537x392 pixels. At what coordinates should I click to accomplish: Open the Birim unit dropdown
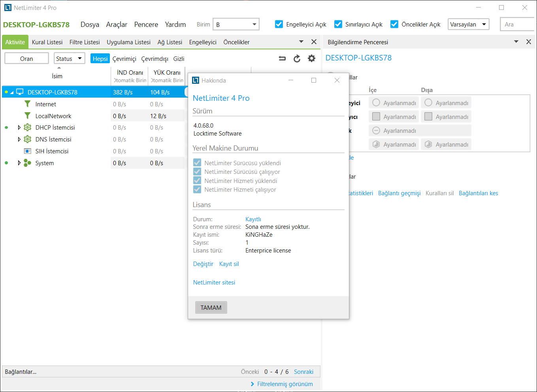236,24
